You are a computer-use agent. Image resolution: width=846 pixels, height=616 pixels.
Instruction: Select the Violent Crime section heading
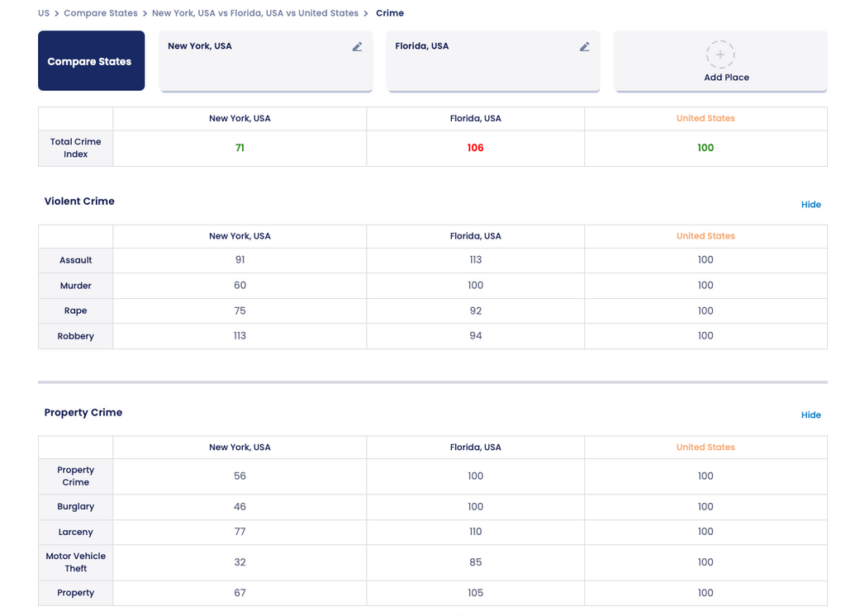[79, 201]
